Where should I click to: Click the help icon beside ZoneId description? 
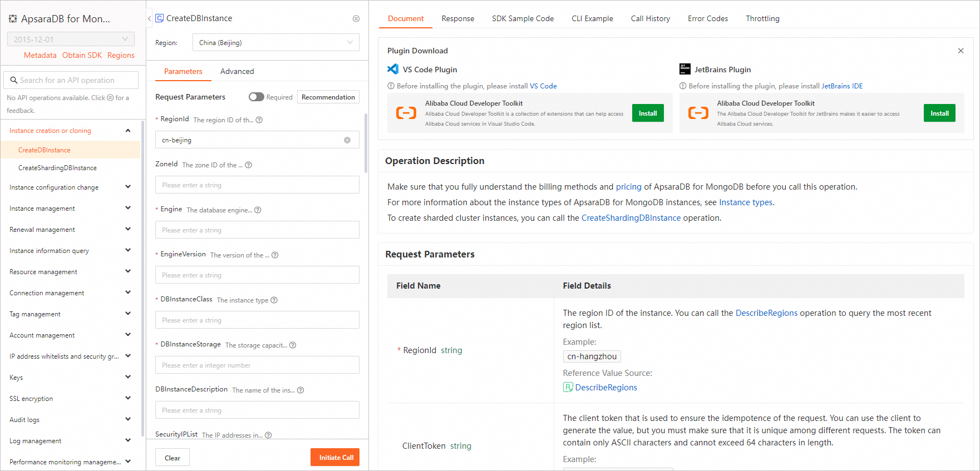pos(249,165)
